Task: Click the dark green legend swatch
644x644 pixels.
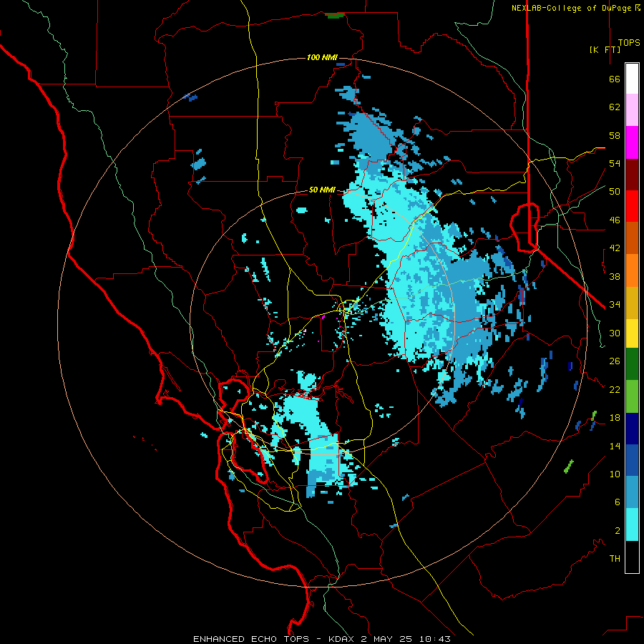Action: (x=632, y=364)
